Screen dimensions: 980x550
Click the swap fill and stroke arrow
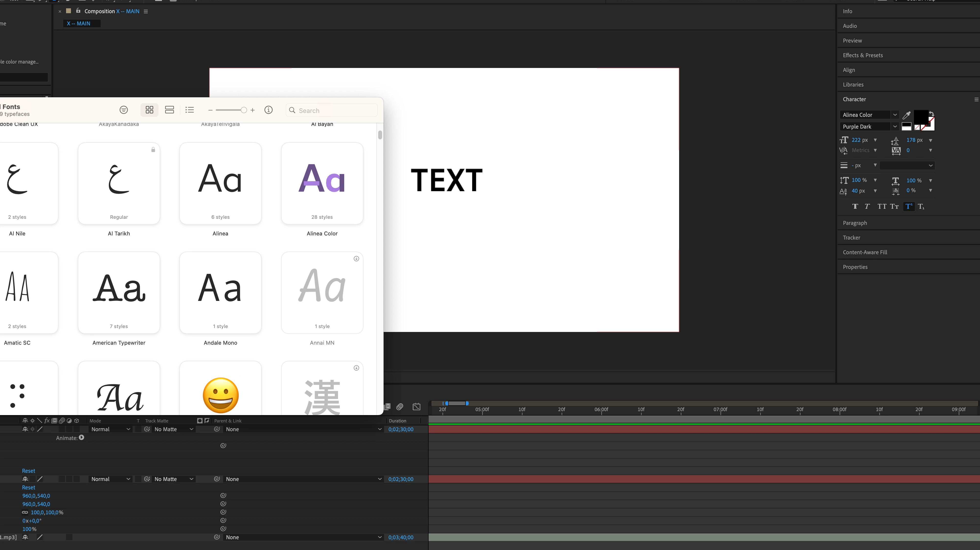tap(931, 114)
